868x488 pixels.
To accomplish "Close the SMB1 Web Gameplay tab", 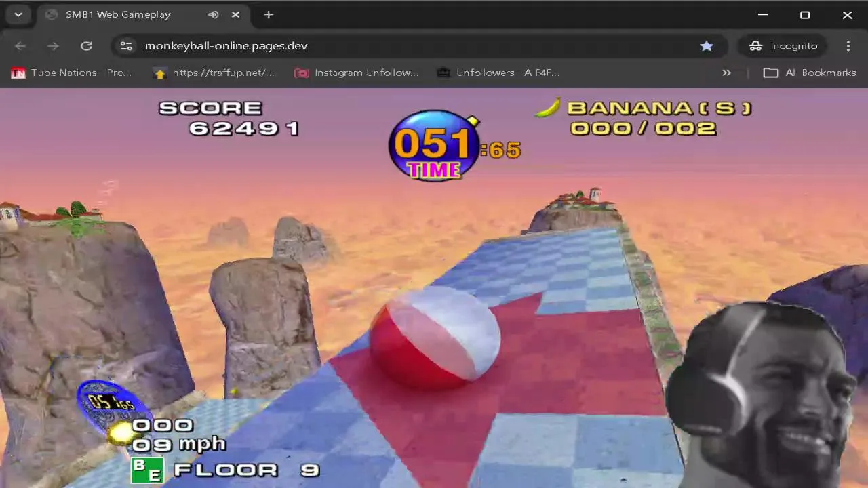I will click(x=235, y=14).
